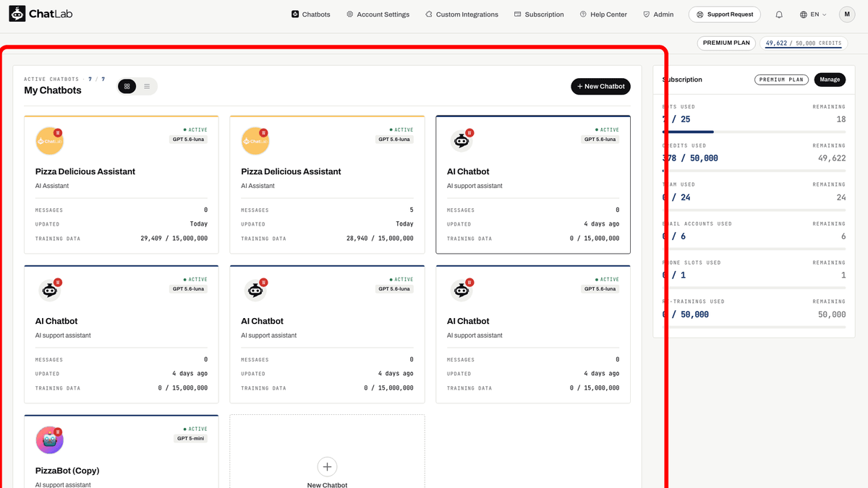Click the circled plus in dashed card

(327, 466)
